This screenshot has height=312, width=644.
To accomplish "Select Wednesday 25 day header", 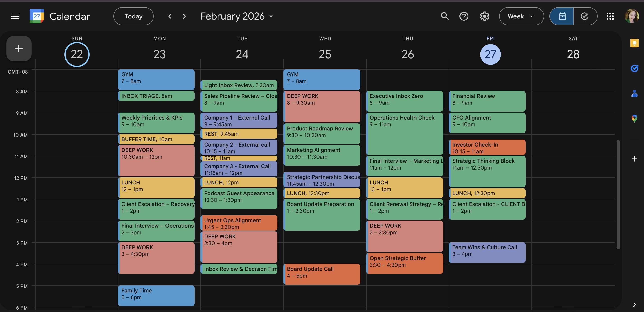I will (x=325, y=54).
